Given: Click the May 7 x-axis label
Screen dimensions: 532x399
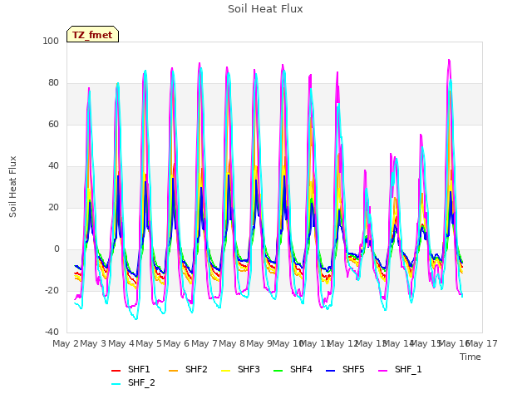Looking at the screenshot, I should coord(204,343).
